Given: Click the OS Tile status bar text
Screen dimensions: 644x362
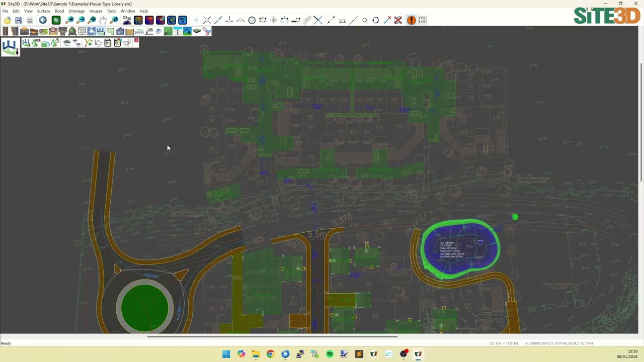Looking at the screenshot, I should pyautogui.click(x=504, y=343).
